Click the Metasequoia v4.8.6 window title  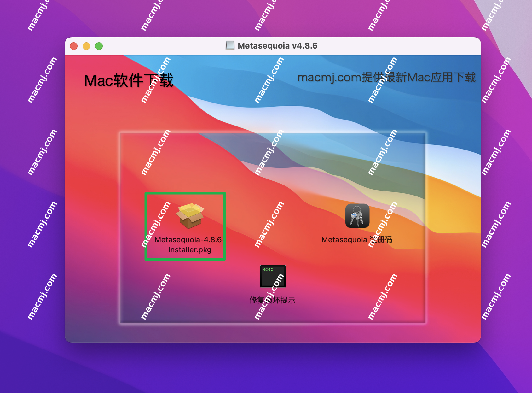click(x=277, y=46)
